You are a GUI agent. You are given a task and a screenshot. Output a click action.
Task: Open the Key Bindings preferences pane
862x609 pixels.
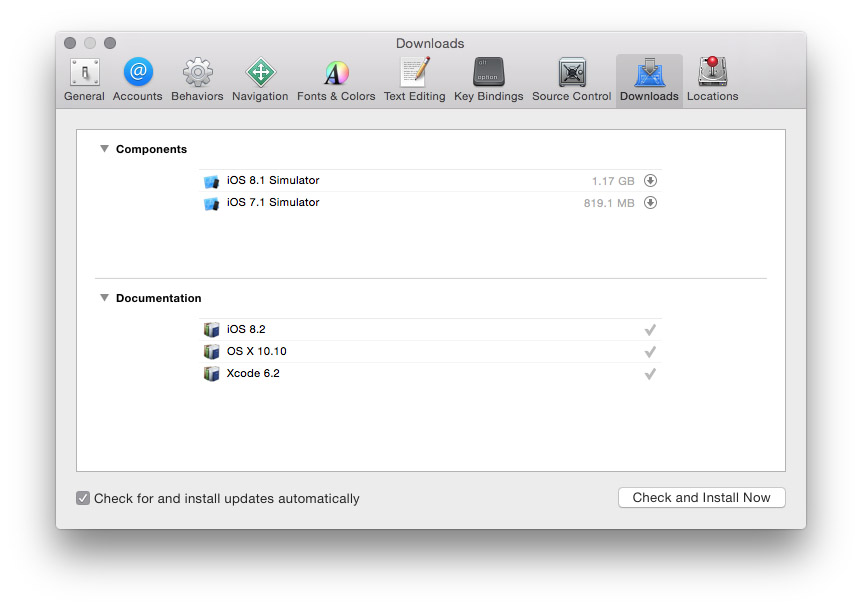489,80
